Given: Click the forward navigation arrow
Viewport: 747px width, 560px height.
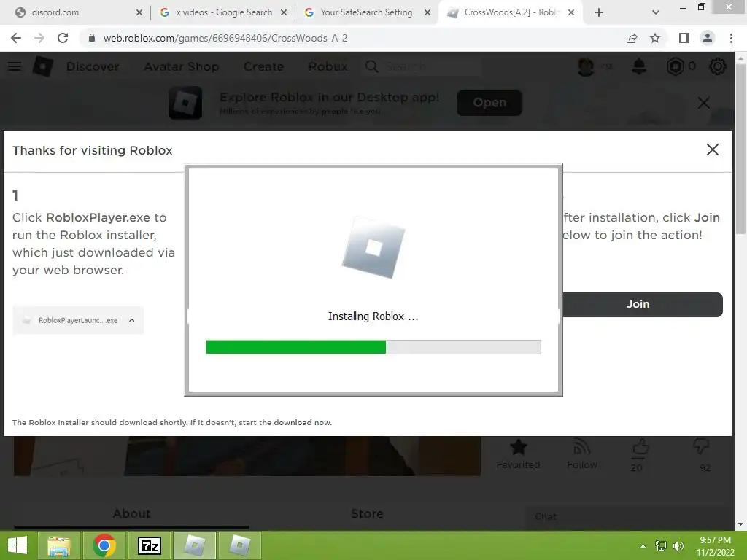Looking at the screenshot, I should (x=39, y=38).
